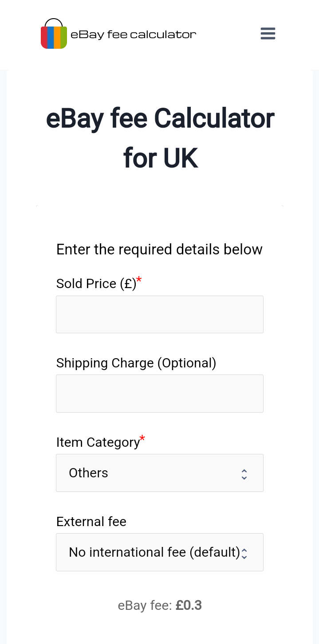
Task: Click the 'External fee' label text
Action: (x=91, y=522)
